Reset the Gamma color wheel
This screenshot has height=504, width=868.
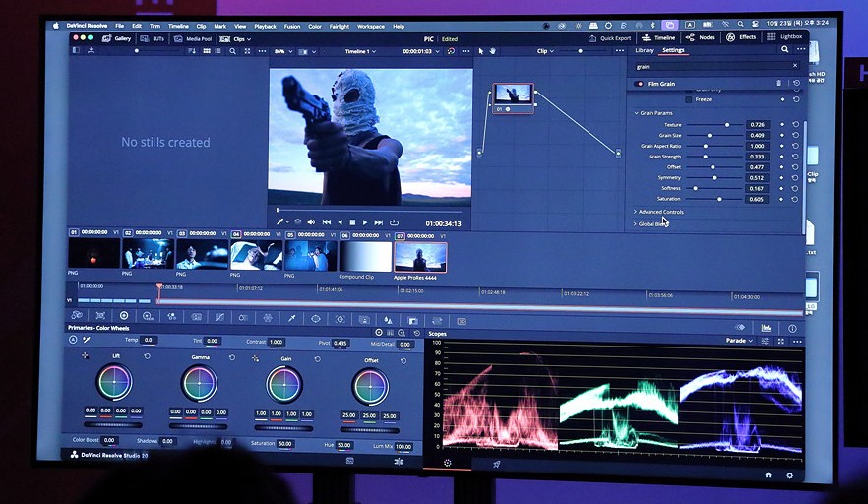[x=232, y=356]
